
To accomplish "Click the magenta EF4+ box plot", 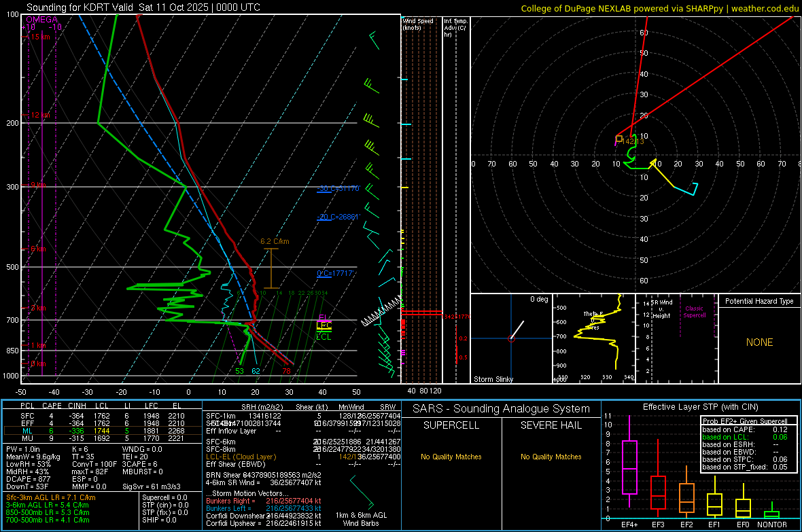I will [x=629, y=461].
